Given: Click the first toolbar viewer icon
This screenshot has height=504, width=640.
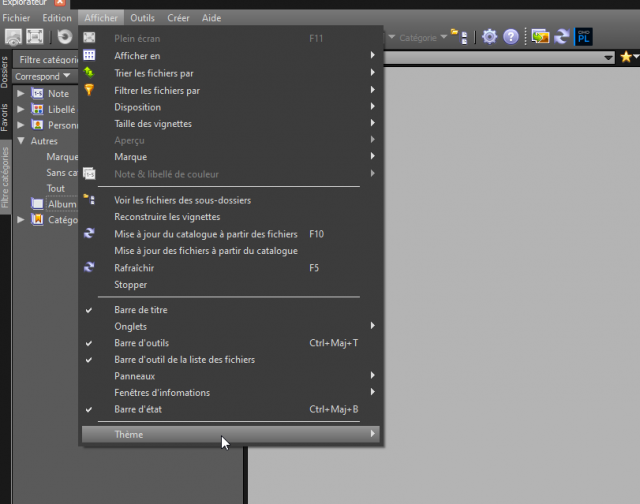Looking at the screenshot, I should click(13, 37).
